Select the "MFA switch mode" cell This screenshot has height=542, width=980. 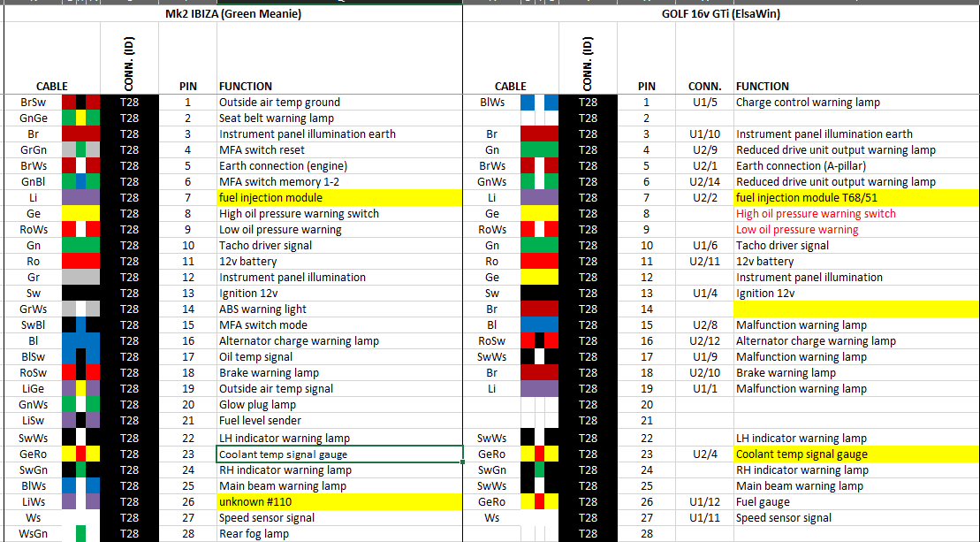point(339,325)
